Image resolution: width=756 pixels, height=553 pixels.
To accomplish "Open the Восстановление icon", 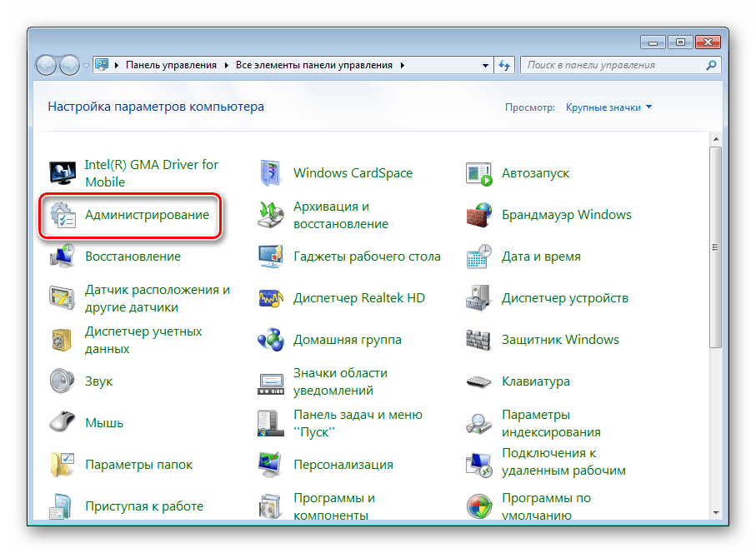I will point(63,257).
